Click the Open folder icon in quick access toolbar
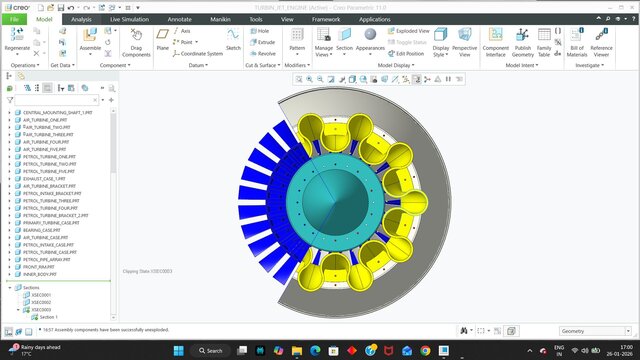Screen dimensions: 640x360 pos(50,7)
